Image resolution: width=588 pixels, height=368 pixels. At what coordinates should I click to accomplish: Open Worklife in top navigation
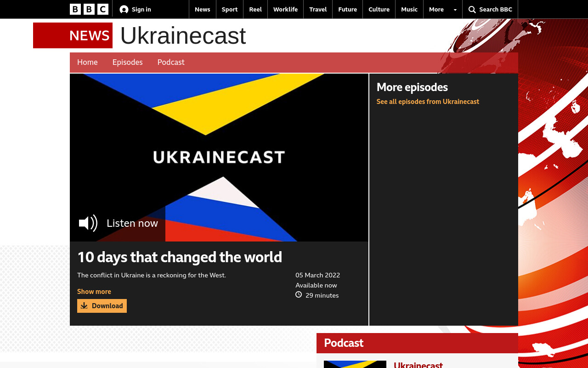285,10
